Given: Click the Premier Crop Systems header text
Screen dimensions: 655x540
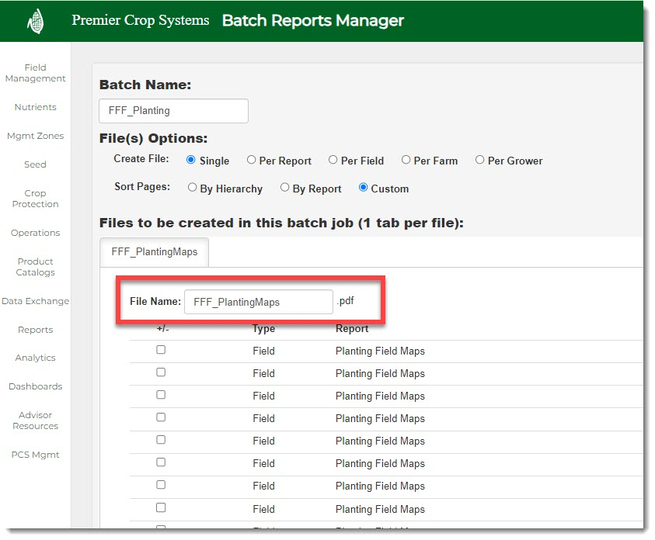Looking at the screenshot, I should (x=140, y=20).
